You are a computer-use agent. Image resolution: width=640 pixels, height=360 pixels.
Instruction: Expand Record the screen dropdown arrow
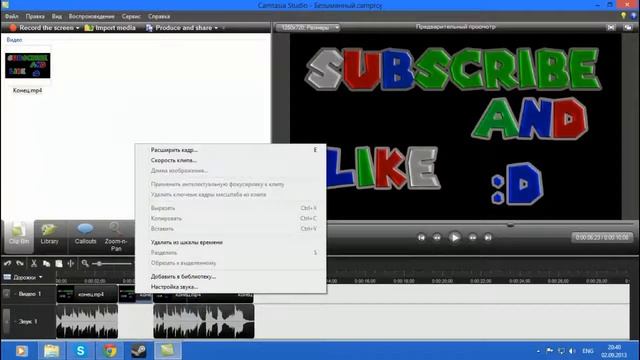point(78,28)
